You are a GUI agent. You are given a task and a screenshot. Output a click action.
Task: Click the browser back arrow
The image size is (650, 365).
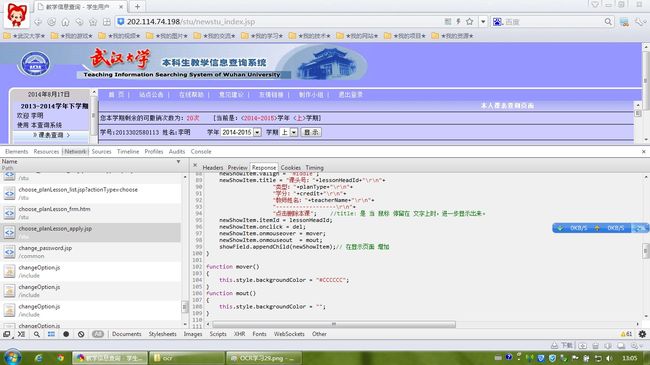coord(38,22)
